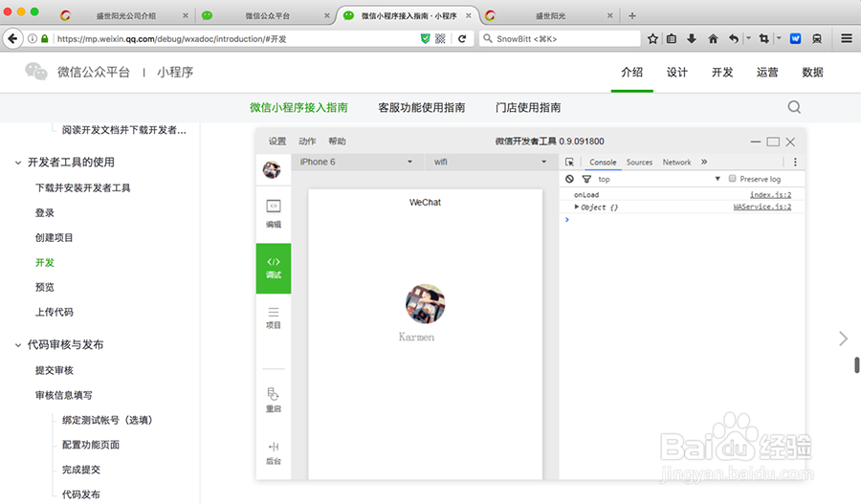Open the QR code icon in address bar
The image size is (861, 504).
[x=440, y=38]
